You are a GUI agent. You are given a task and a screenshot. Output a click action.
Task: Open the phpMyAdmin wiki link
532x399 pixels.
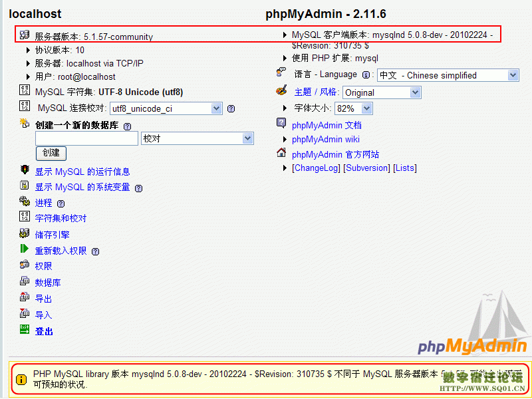[326, 140]
